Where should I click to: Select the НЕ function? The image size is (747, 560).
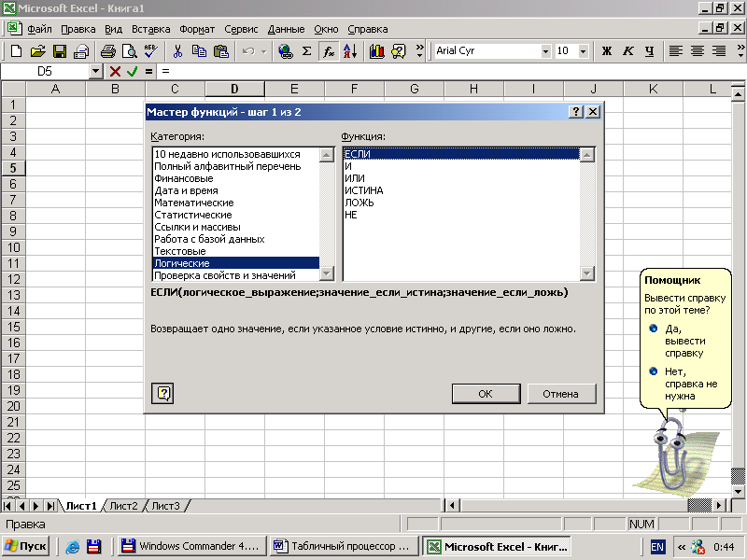[x=461, y=215]
